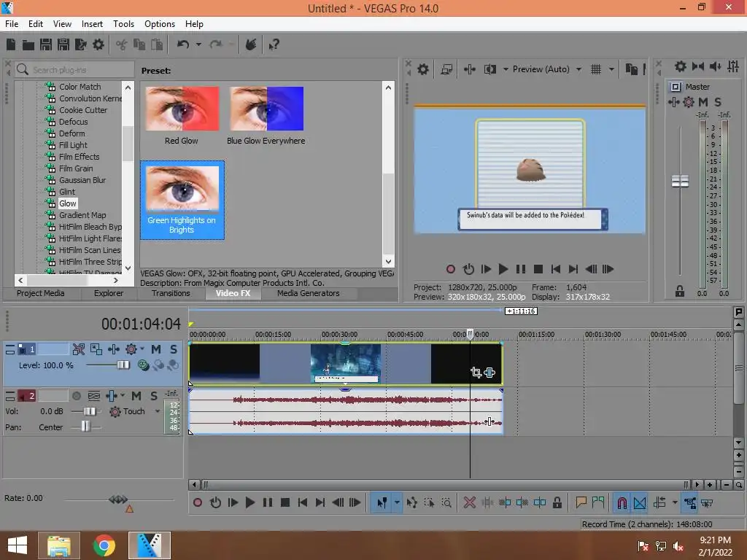Click the Undo arrow icon
The width and height of the screenshot is (747, 560).
(183, 44)
